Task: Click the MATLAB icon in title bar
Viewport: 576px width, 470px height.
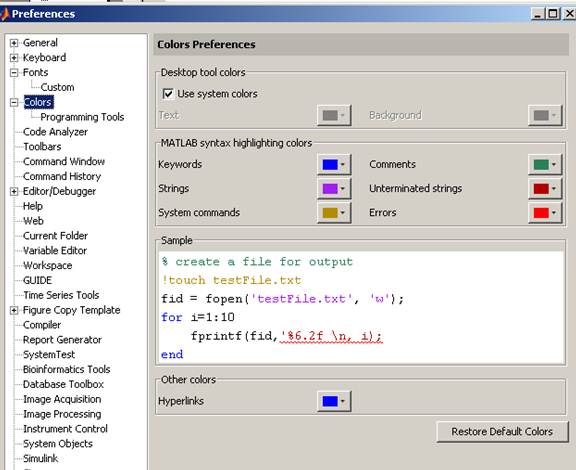Action: click(x=4, y=14)
